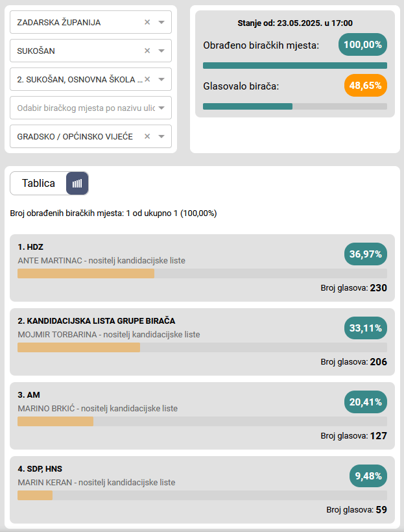
Task: Type in the polling place street search field
Action: click(x=84, y=108)
